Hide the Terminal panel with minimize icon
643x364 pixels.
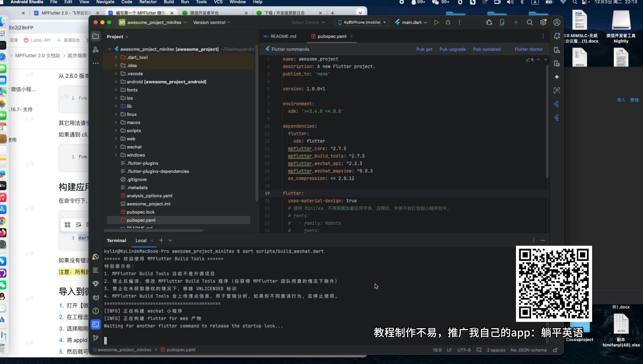pyautogui.click(x=543, y=240)
